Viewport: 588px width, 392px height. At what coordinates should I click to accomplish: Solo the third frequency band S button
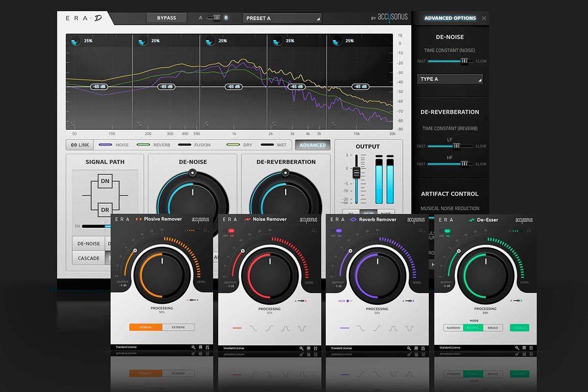207,124
